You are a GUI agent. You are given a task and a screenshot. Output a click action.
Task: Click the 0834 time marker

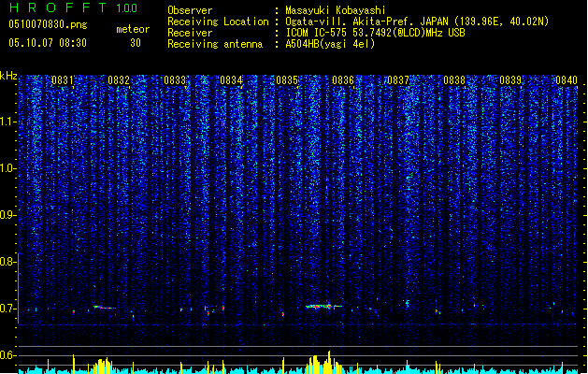(x=231, y=80)
